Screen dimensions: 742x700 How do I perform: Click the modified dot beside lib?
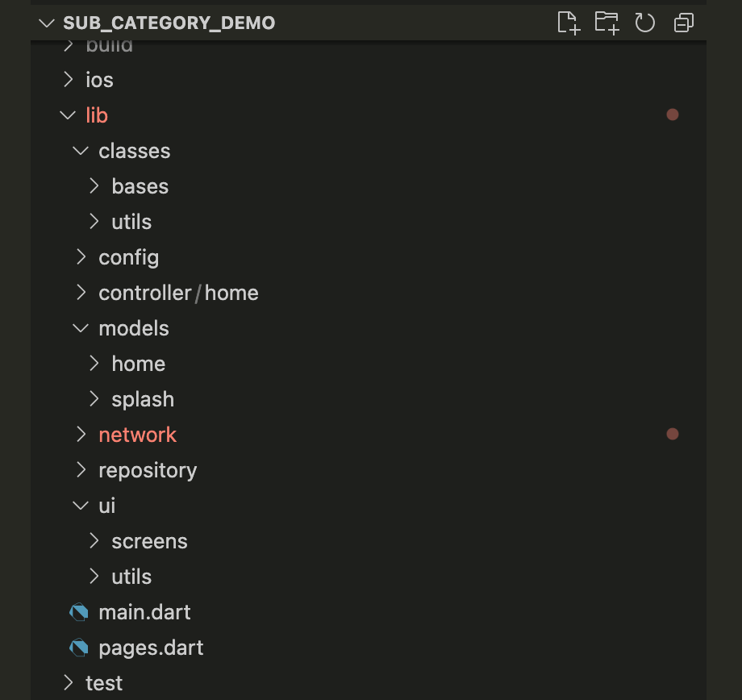pos(673,115)
